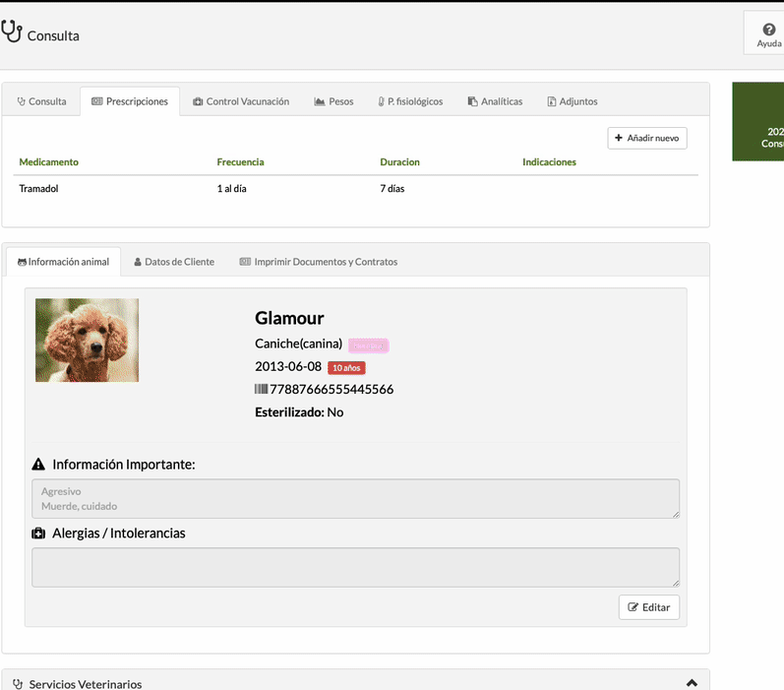Show the Adjuntos tab

pyautogui.click(x=572, y=101)
